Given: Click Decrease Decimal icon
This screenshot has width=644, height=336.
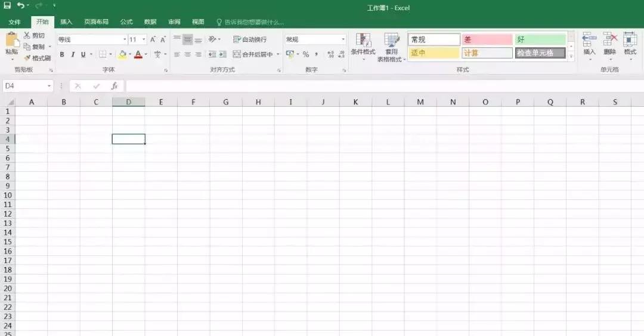Looking at the screenshot, I should coord(341,54).
